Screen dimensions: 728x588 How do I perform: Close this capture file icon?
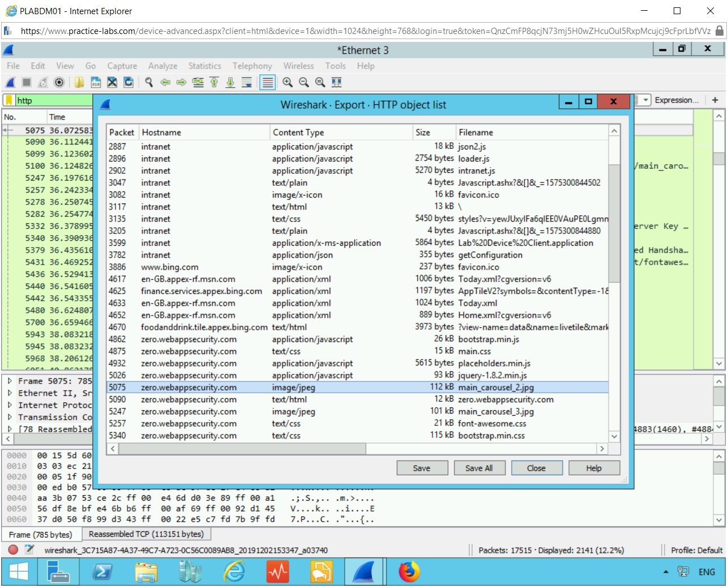click(112, 83)
